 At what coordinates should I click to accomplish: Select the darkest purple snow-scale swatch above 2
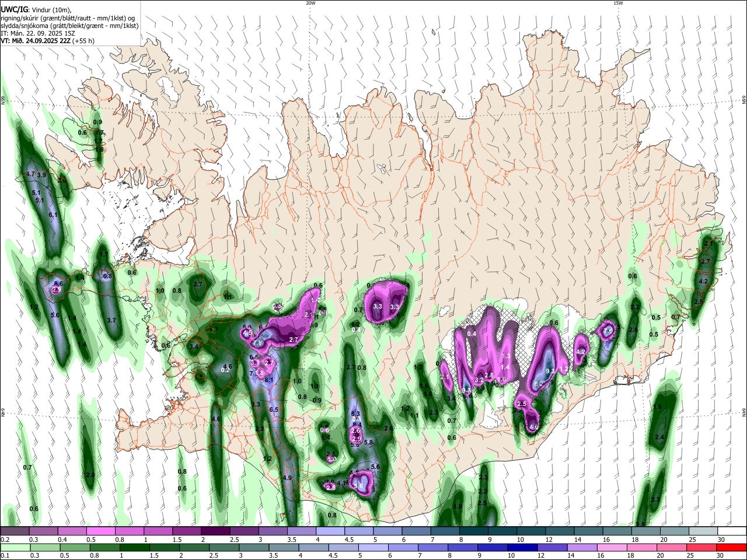(215, 531)
